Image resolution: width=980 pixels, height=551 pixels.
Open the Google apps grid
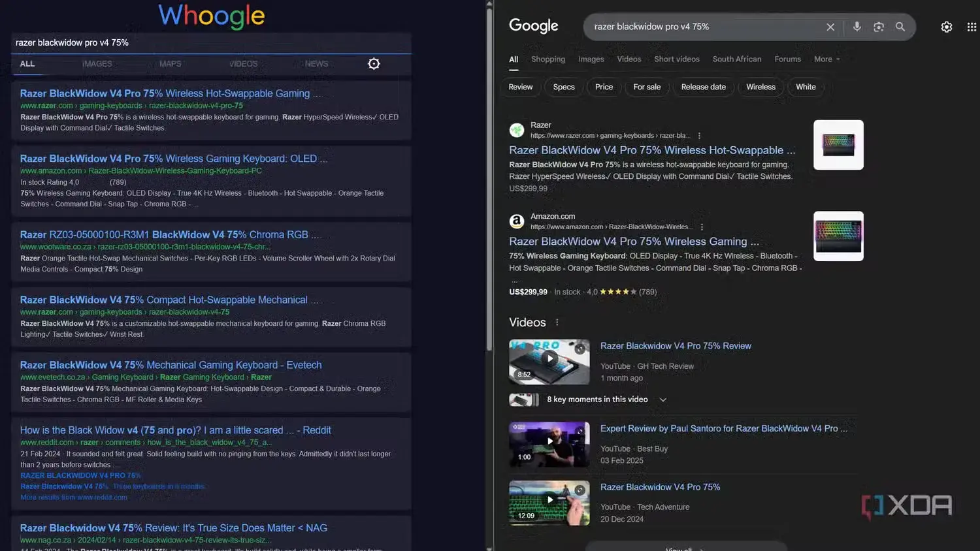coord(972,27)
